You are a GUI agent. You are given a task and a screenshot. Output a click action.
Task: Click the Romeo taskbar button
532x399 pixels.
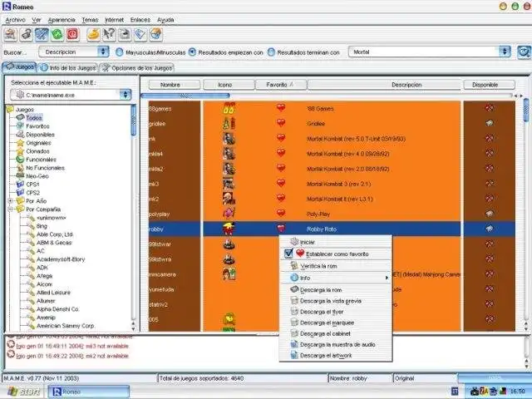click(x=89, y=392)
